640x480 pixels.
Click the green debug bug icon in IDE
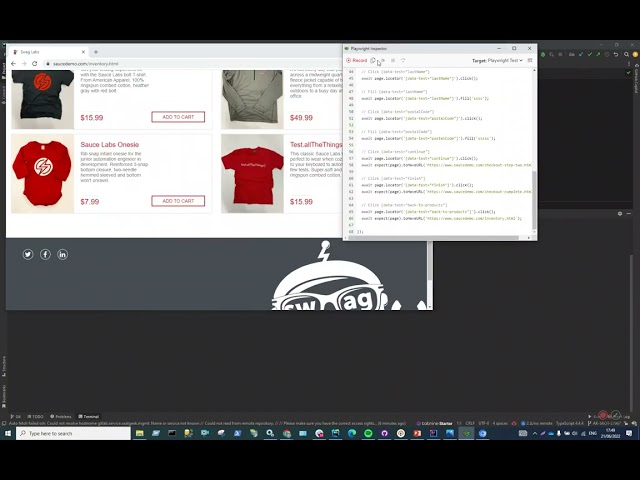543,54
